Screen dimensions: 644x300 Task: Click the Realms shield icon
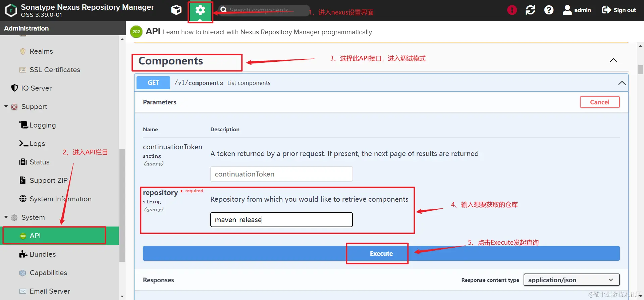coord(23,51)
